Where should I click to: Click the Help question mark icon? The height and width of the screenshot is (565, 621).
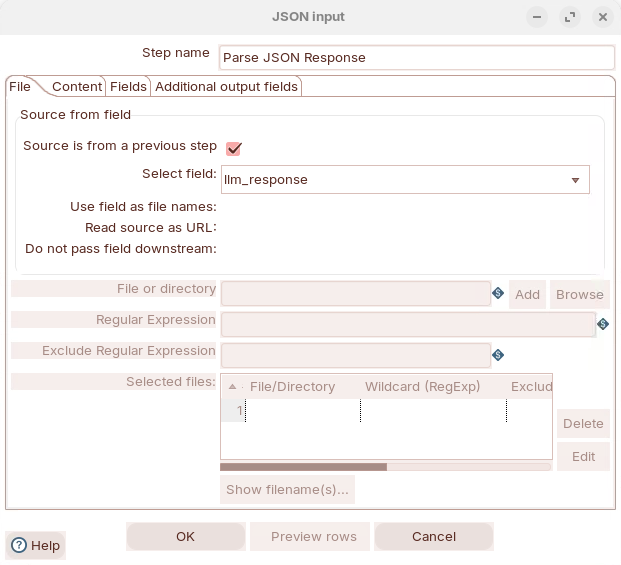pos(19,545)
